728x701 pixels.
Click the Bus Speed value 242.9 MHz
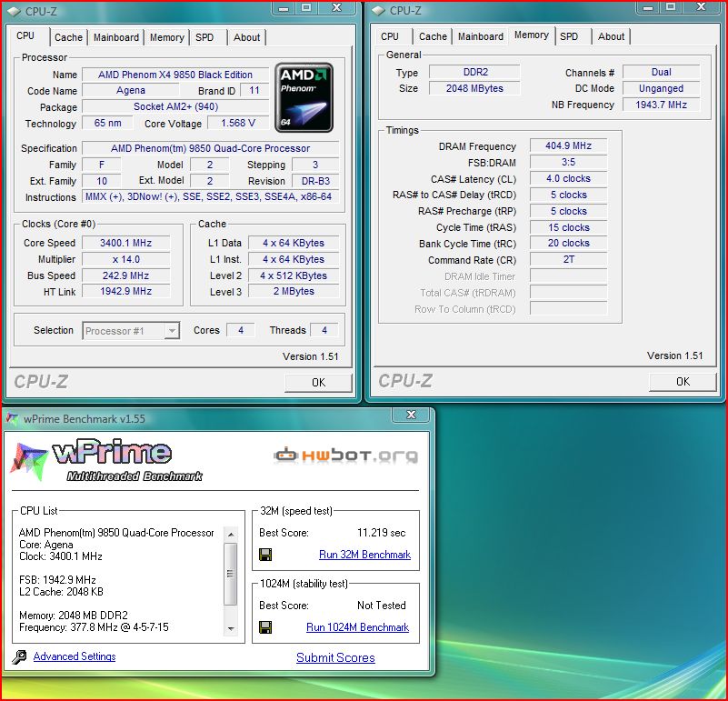(x=125, y=275)
